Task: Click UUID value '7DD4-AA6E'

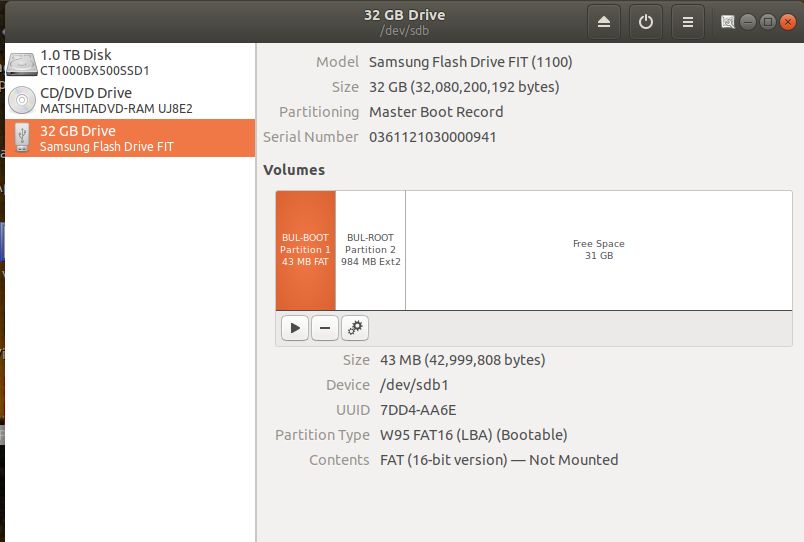Action: pos(418,410)
